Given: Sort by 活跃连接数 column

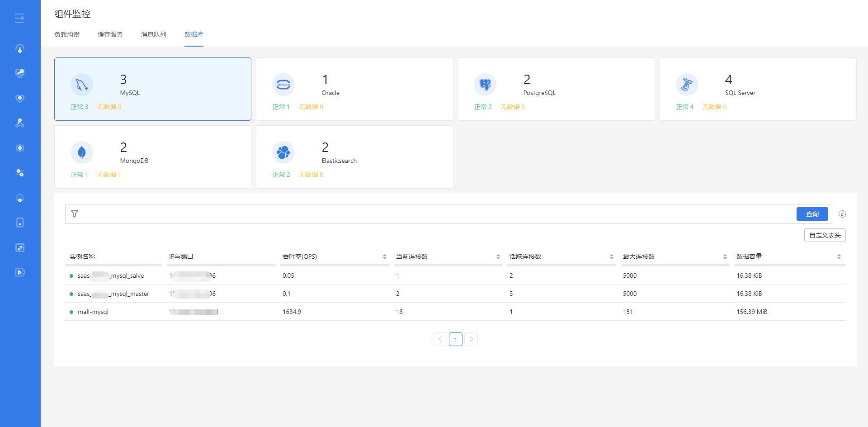Looking at the screenshot, I should (x=612, y=256).
